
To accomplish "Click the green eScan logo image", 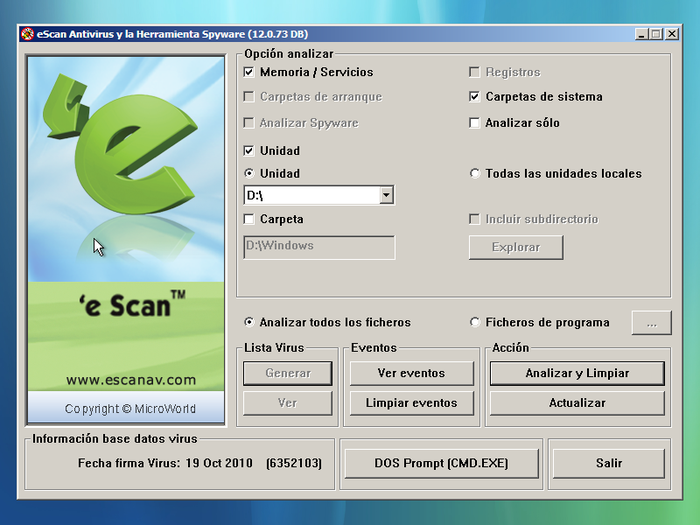I will pos(126,240).
